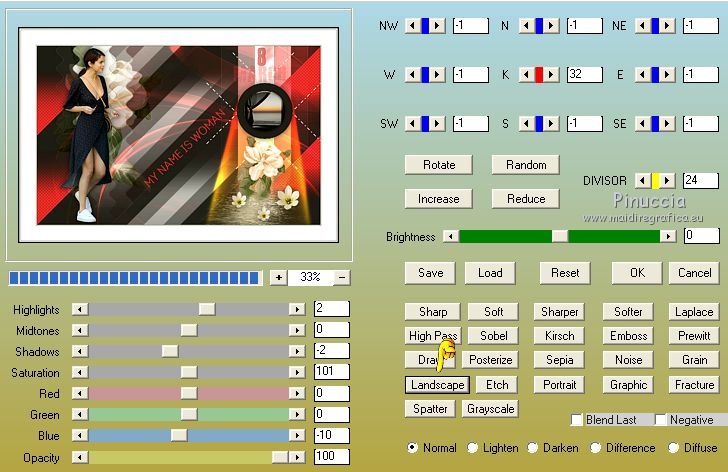Click the Highlights slider thumb

click(x=207, y=309)
